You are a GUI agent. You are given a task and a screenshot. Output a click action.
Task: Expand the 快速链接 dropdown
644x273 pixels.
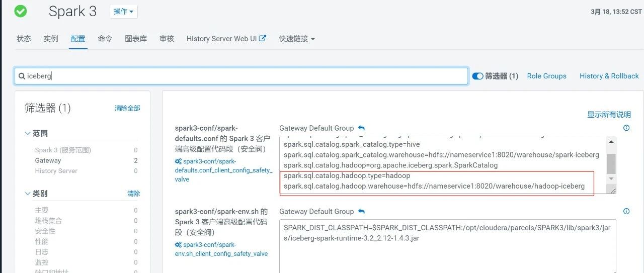point(297,39)
